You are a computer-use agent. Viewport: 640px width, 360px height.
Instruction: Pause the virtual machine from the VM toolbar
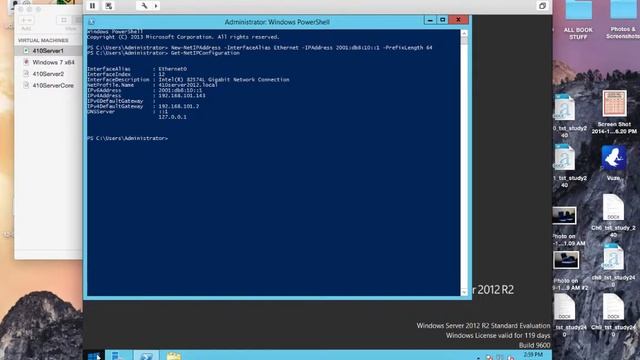[93, 6]
